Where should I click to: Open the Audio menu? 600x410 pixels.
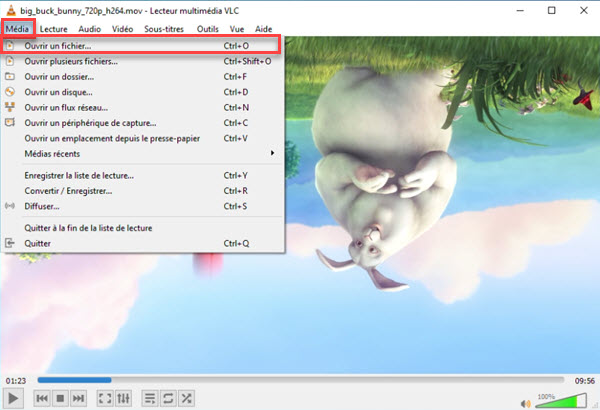pos(90,29)
